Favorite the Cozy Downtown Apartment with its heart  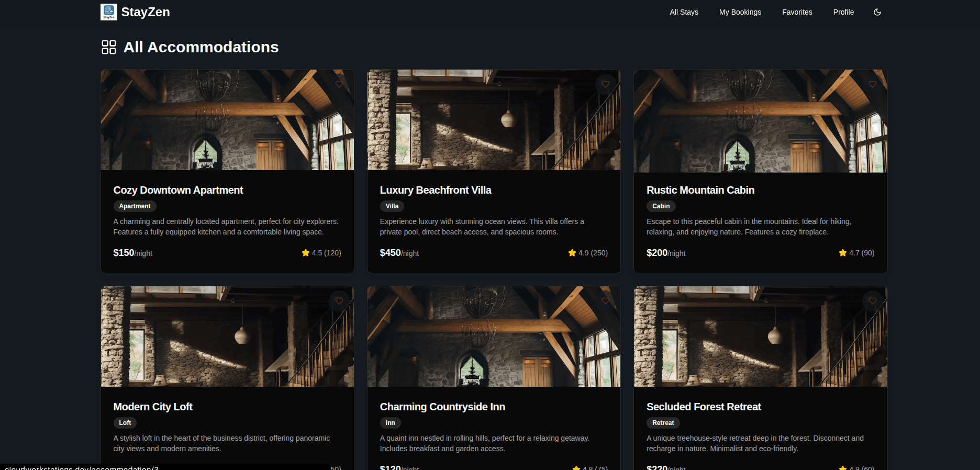339,84
